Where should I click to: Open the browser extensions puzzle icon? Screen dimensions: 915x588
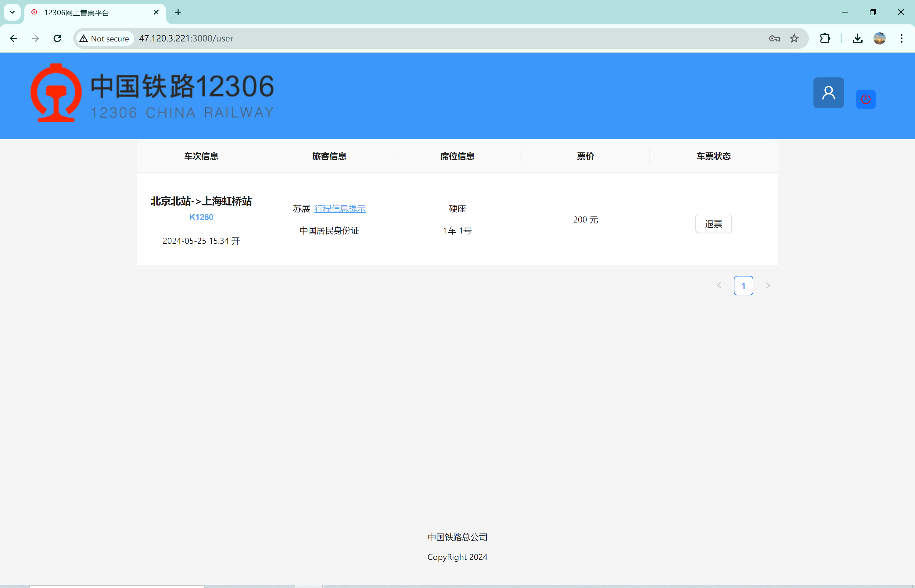825,39
